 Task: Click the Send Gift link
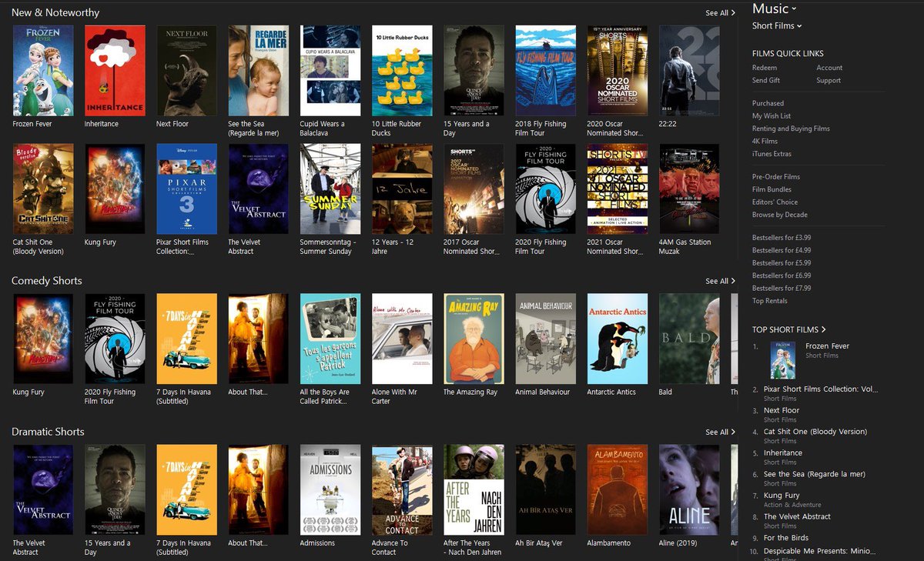(x=766, y=80)
